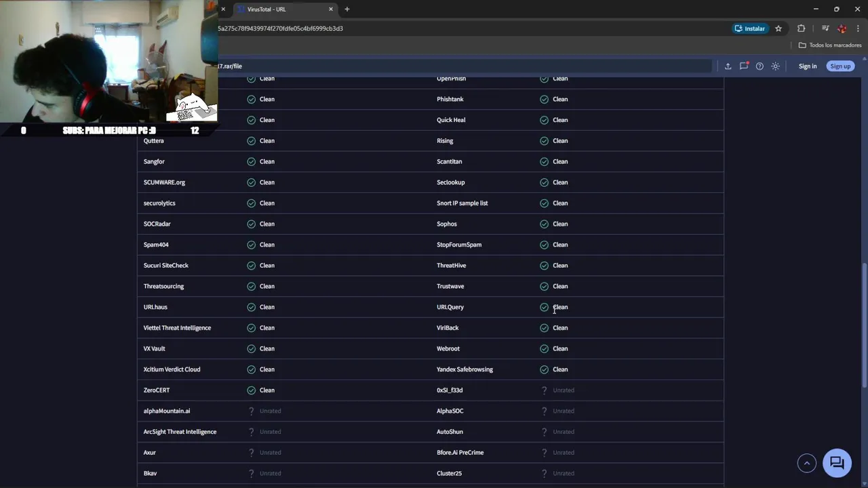This screenshot has width=868, height=488.
Task: Click the browser address bar URL
Action: pyautogui.click(x=281, y=28)
